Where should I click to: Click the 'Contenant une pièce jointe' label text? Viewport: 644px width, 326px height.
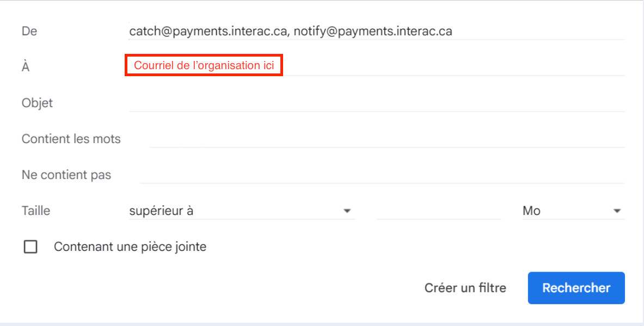click(130, 247)
